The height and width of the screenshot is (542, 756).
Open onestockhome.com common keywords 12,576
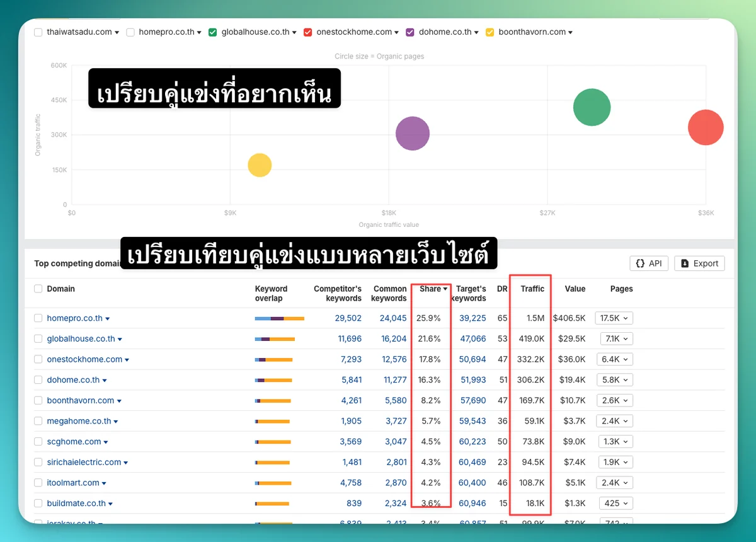pos(394,359)
